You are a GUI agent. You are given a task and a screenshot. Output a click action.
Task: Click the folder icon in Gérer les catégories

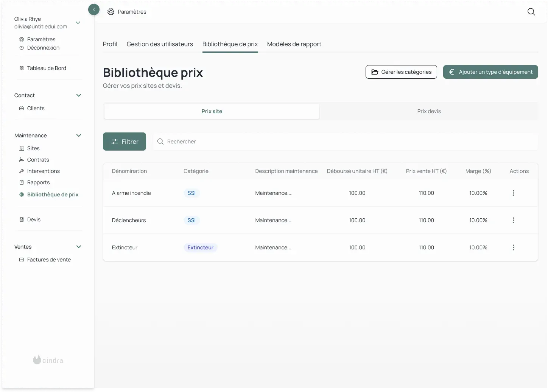tap(375, 72)
